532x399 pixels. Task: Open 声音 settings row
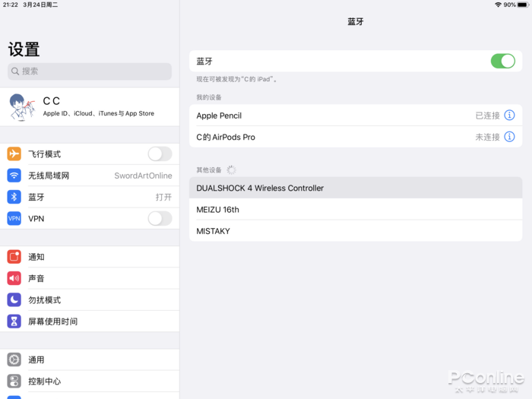point(90,278)
